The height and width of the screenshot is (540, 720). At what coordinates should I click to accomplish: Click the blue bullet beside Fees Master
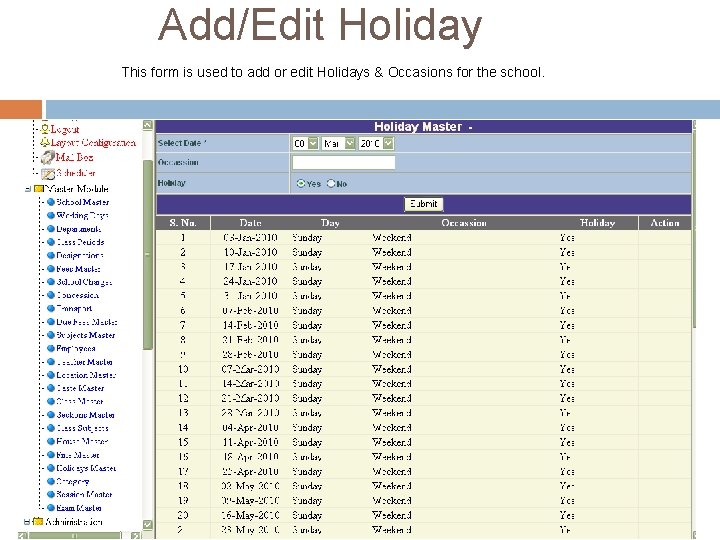point(51,269)
